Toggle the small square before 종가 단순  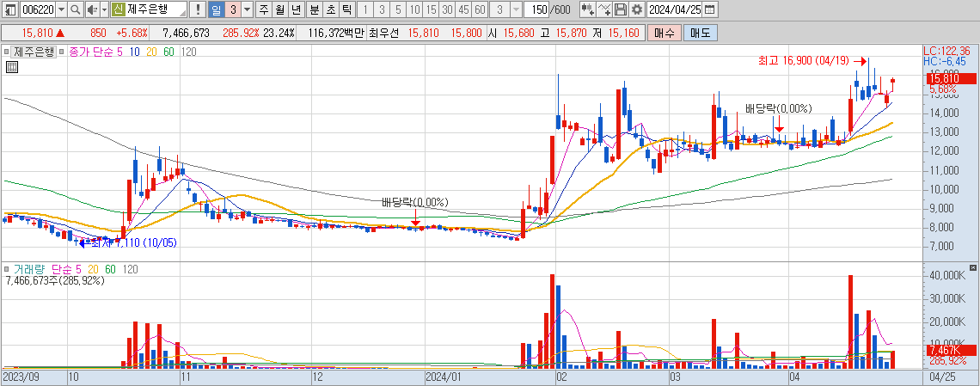63,52
